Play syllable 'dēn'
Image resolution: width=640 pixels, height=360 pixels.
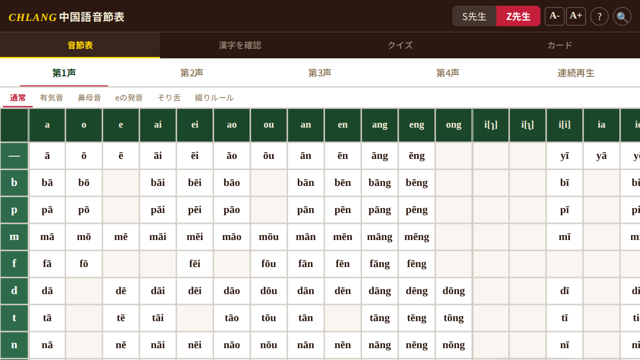pyautogui.click(x=342, y=291)
